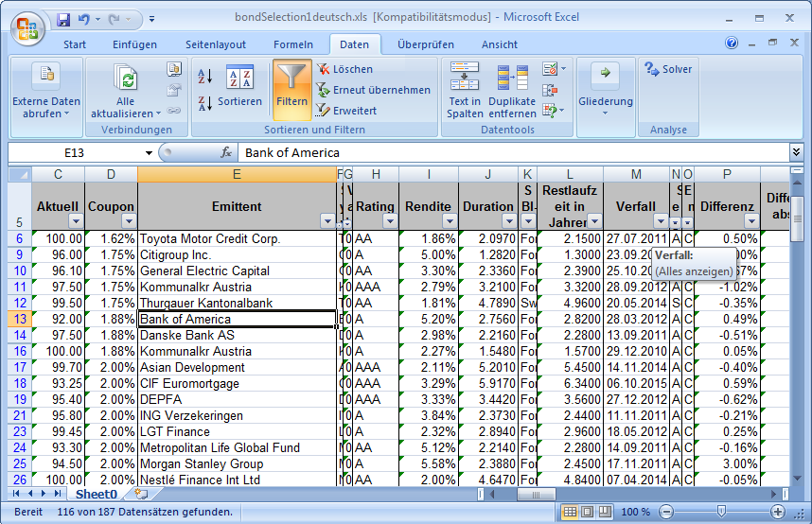Select row header 13

click(x=20, y=319)
